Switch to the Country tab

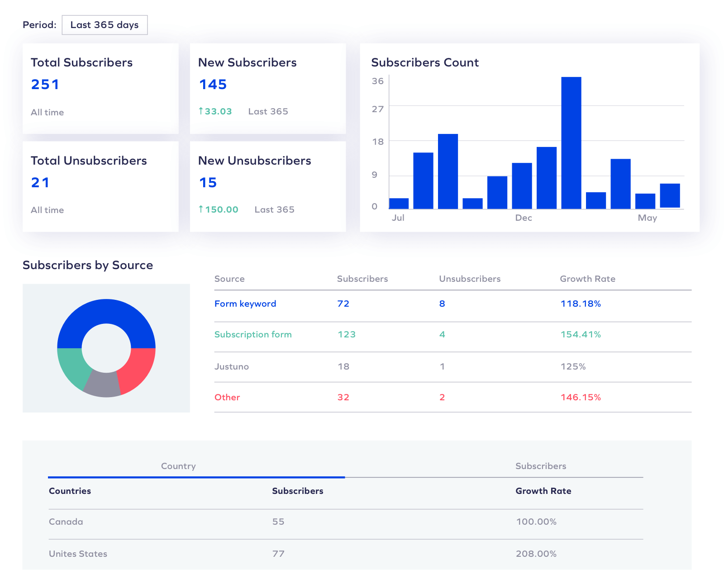pyautogui.click(x=178, y=466)
